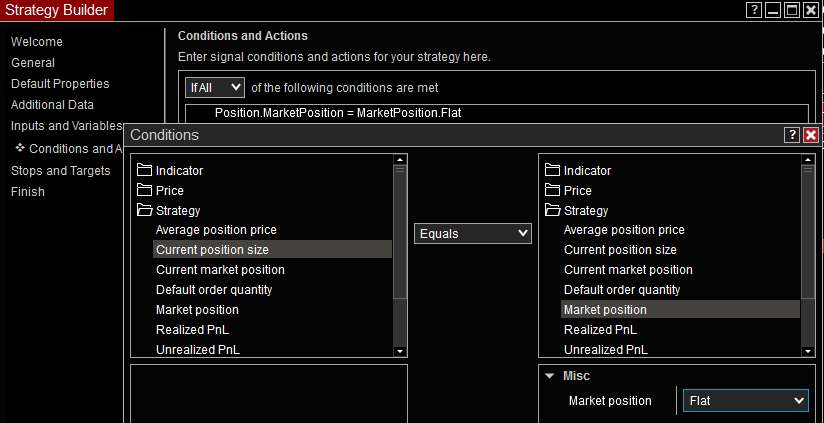Select Unrealized PnL in left list

coord(198,349)
